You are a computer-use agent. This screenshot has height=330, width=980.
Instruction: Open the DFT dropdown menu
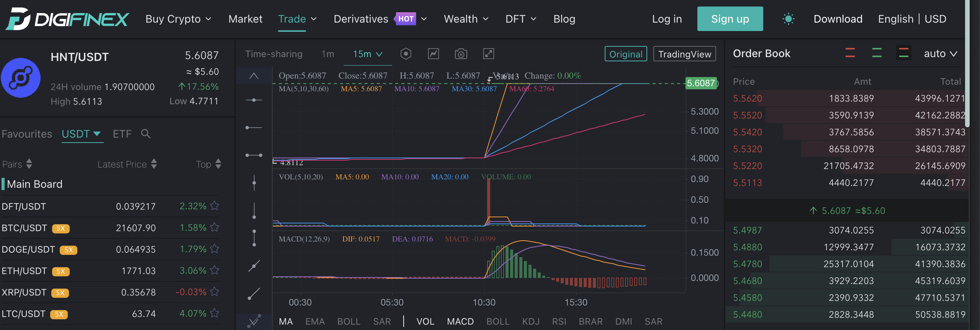tap(521, 19)
